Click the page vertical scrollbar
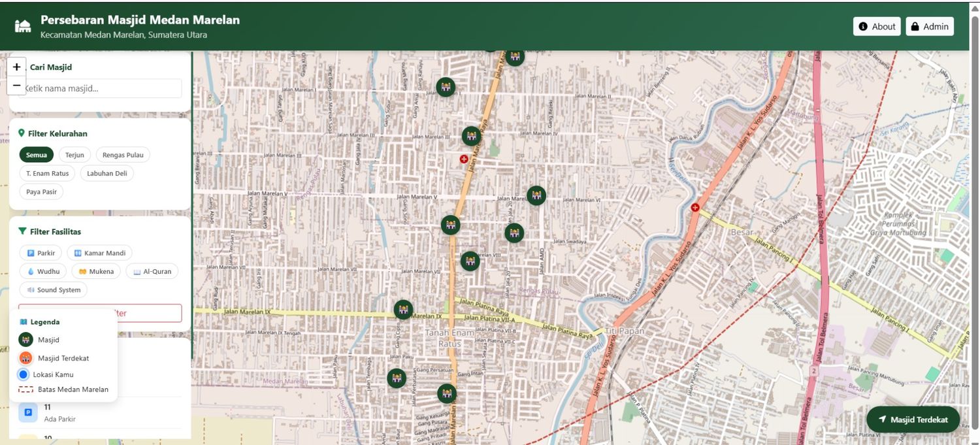The height and width of the screenshot is (445, 980). pyautogui.click(x=975, y=222)
